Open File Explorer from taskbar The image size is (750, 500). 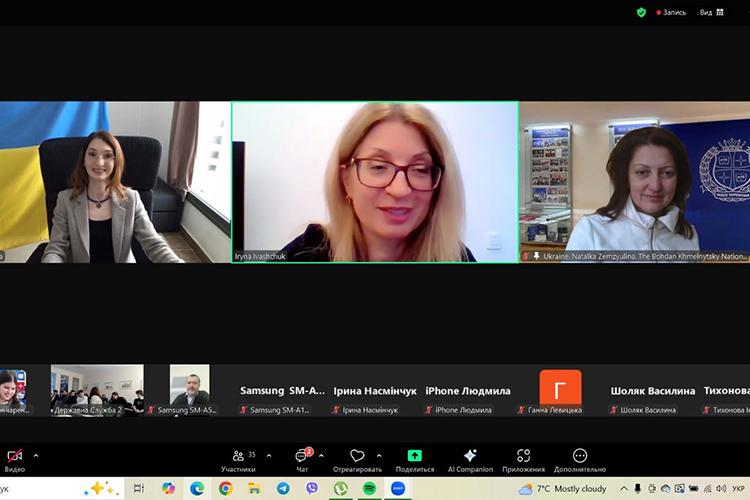coord(254,489)
